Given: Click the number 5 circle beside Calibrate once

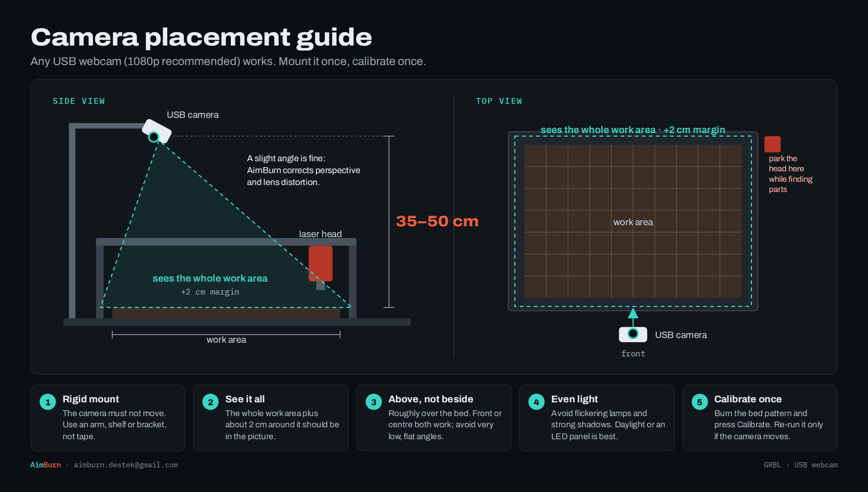Looking at the screenshot, I should point(699,402).
